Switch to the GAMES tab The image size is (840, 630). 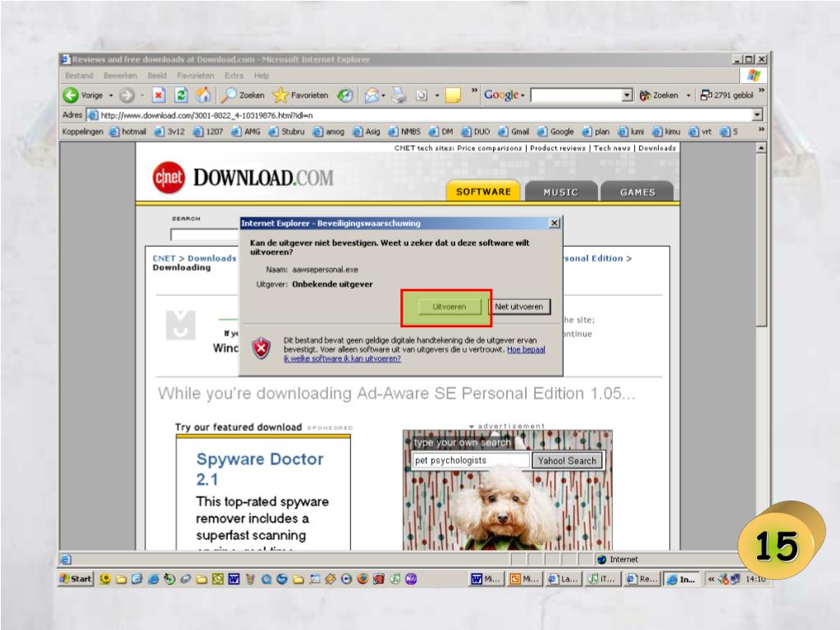637,192
